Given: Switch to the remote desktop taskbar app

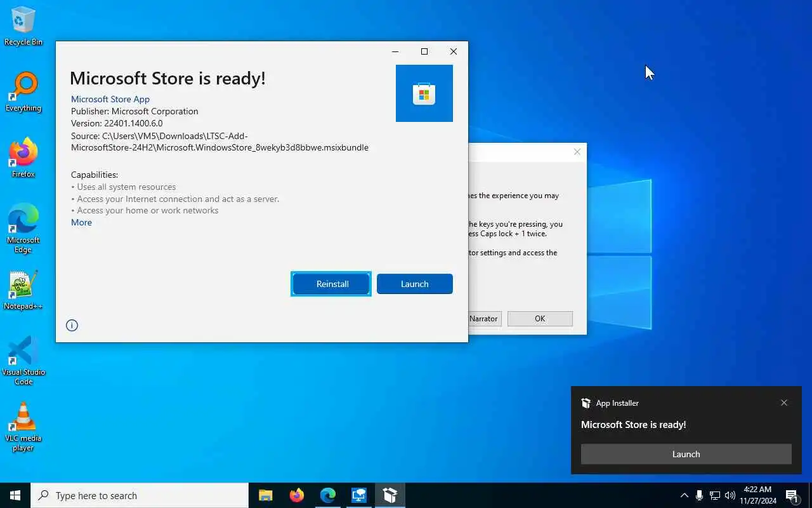Looking at the screenshot, I should coord(359,495).
